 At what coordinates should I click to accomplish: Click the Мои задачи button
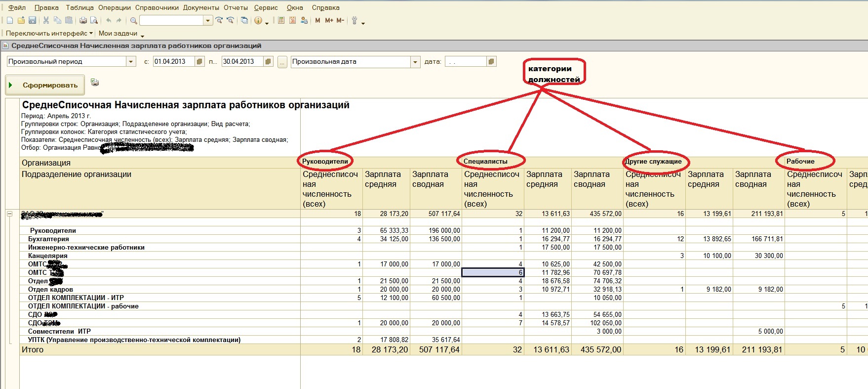[118, 33]
